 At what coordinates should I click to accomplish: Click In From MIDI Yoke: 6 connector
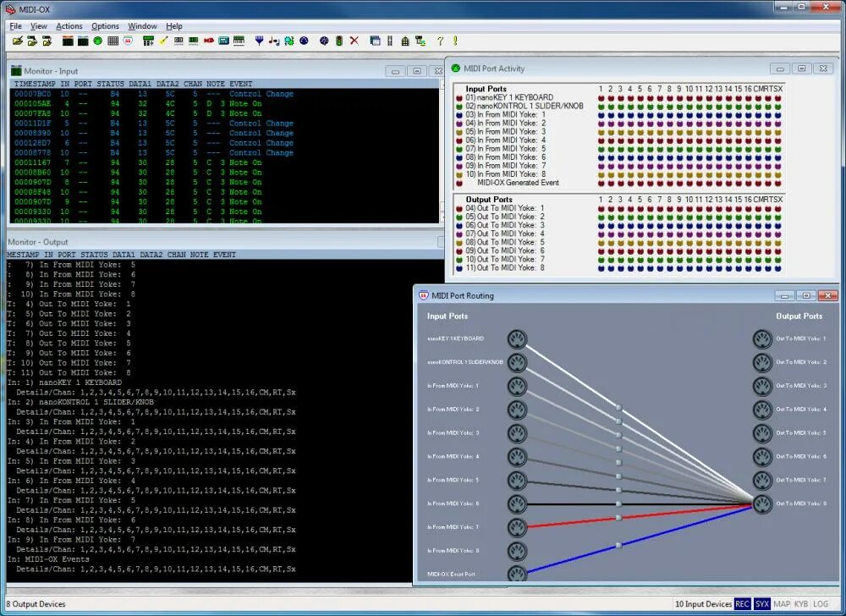517,503
